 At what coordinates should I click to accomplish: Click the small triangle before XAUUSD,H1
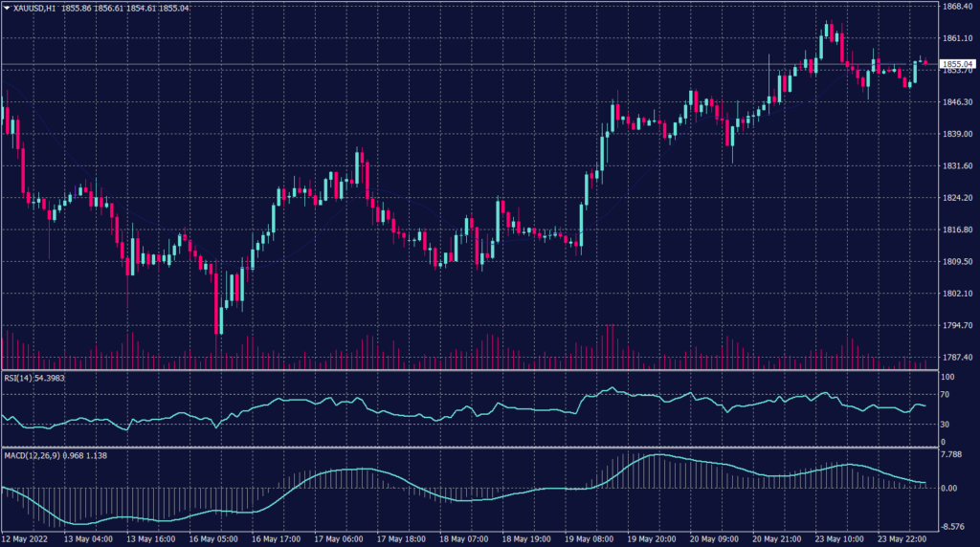[x=6, y=8]
